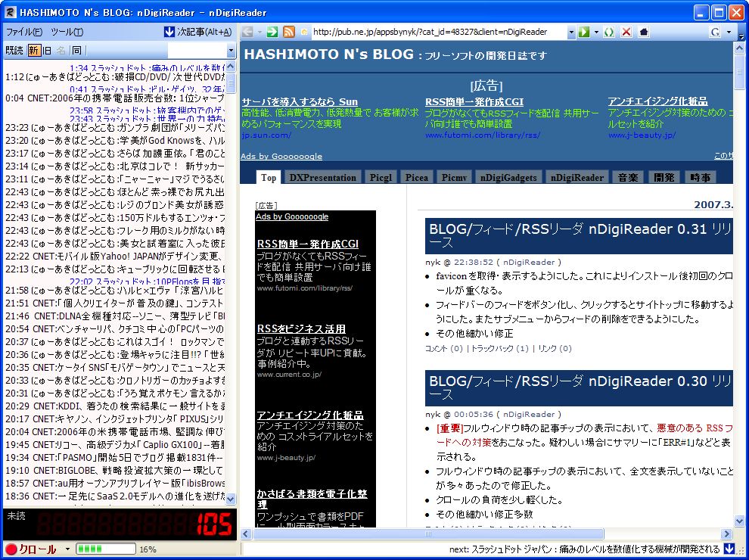The width and height of the screenshot is (749, 560).
Task: Switch to the DXPresentation tab
Action: pyautogui.click(x=322, y=177)
